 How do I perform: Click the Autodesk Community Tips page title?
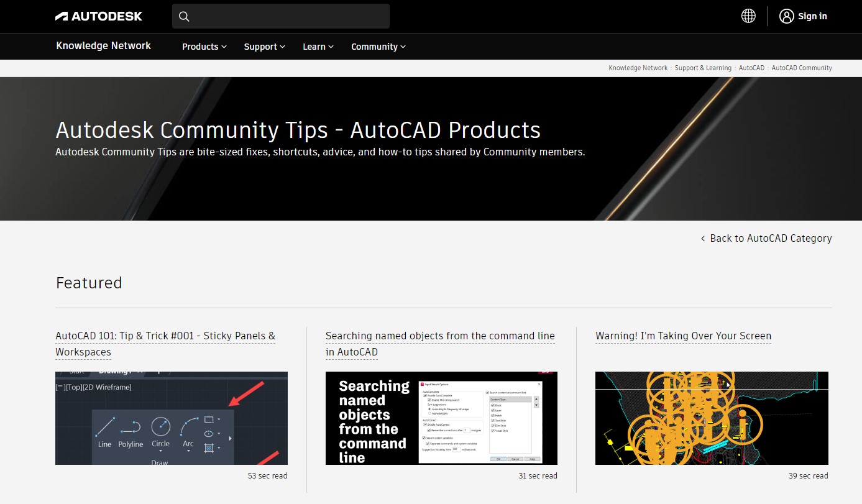[x=298, y=130]
